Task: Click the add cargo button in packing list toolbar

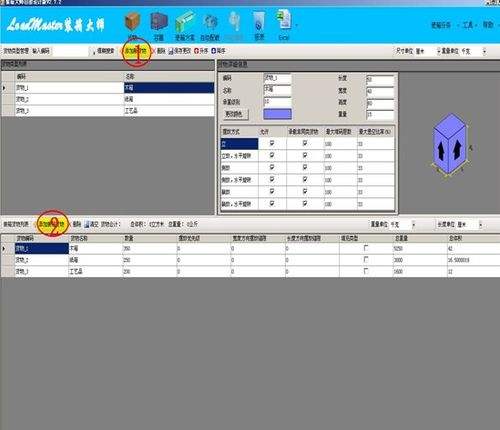Action: tap(51, 224)
